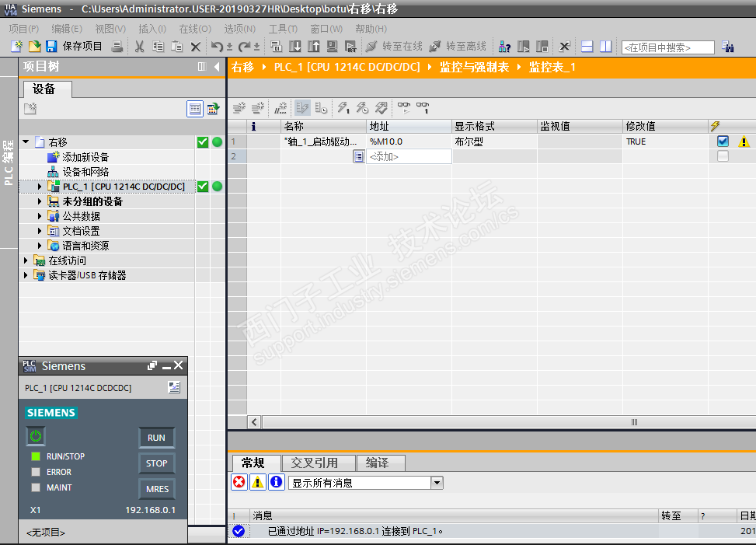Screen dimensions: 756x545
Task: Expand the 文档设置 tree node
Action: pos(40,231)
